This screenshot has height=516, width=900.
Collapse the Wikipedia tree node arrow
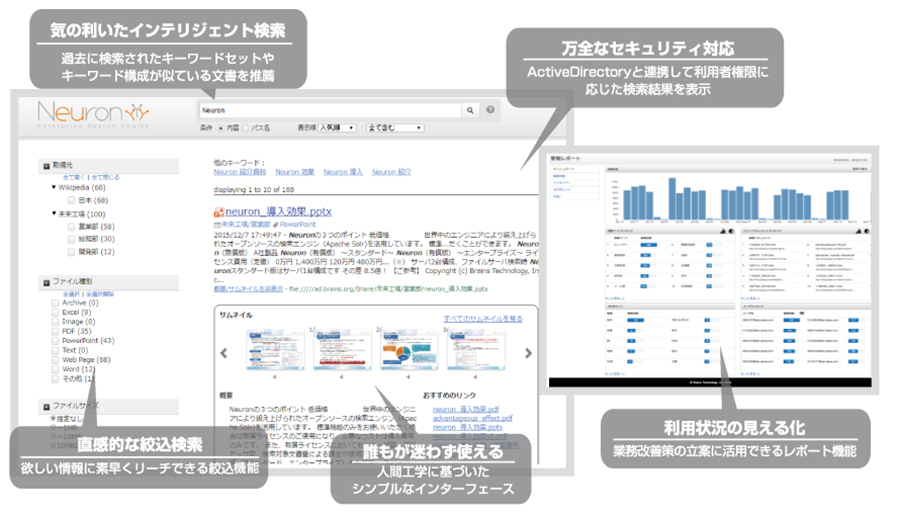(54, 187)
